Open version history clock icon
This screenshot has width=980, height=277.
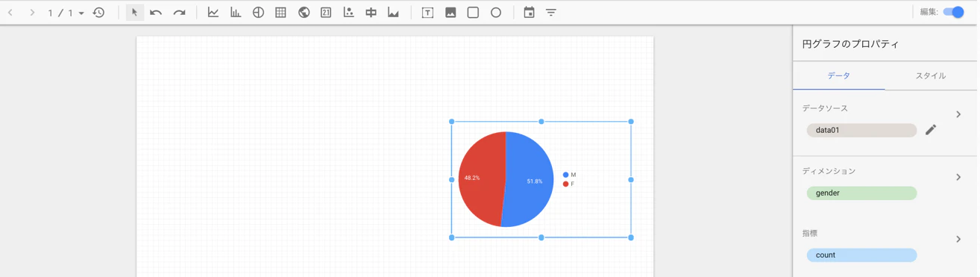click(x=98, y=13)
